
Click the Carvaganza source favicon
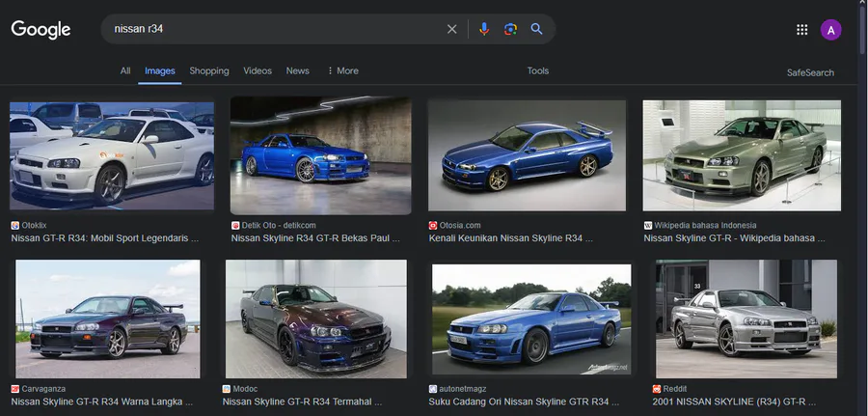pyautogui.click(x=14, y=389)
